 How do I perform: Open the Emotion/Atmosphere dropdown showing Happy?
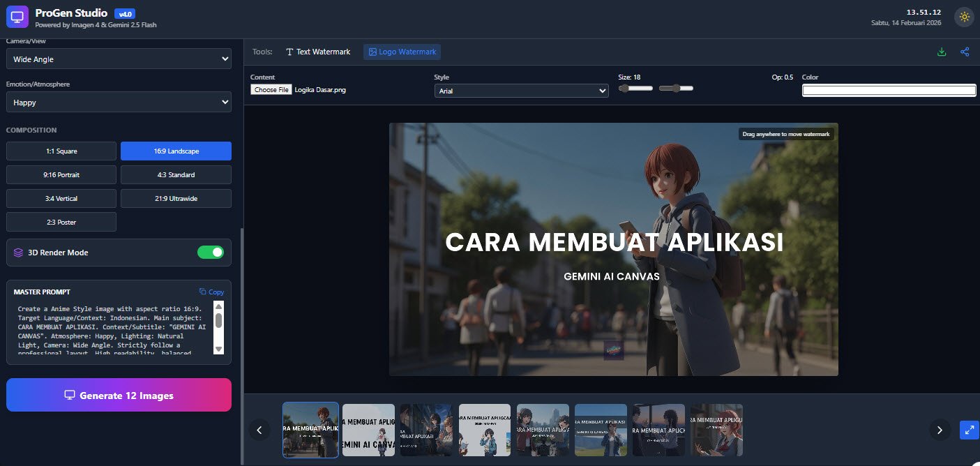119,103
